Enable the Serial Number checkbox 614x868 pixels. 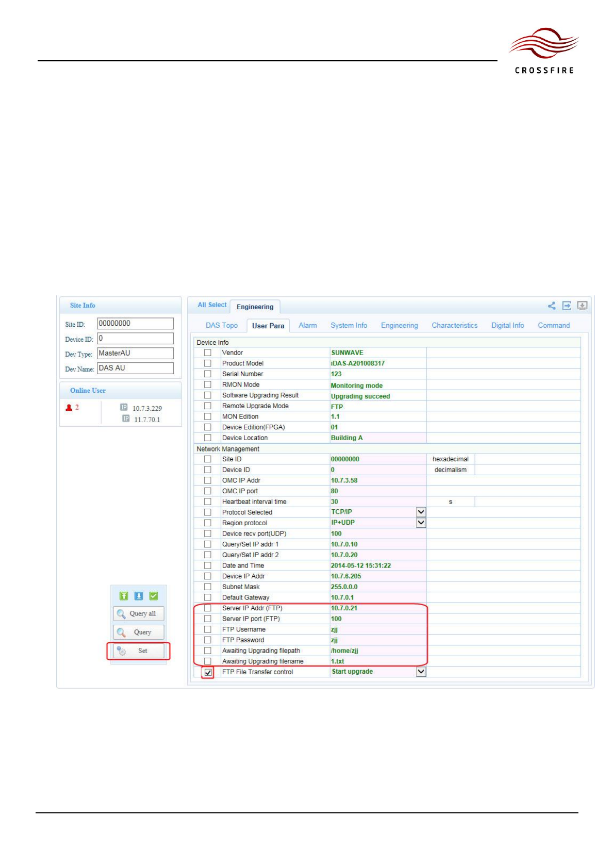pos(208,374)
